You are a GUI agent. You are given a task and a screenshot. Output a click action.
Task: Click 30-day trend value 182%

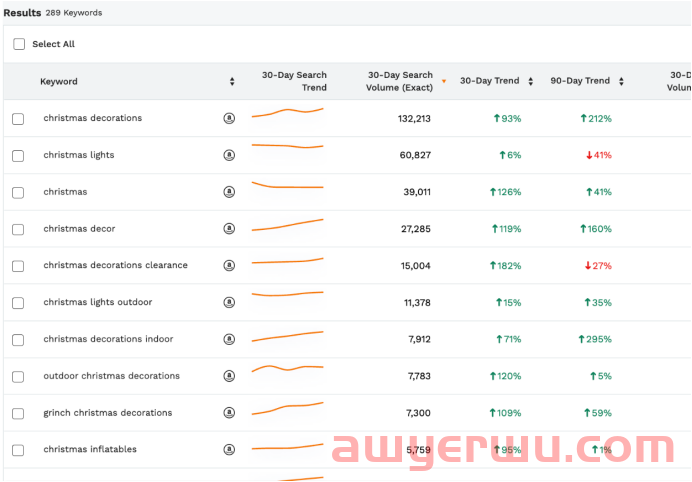click(506, 266)
